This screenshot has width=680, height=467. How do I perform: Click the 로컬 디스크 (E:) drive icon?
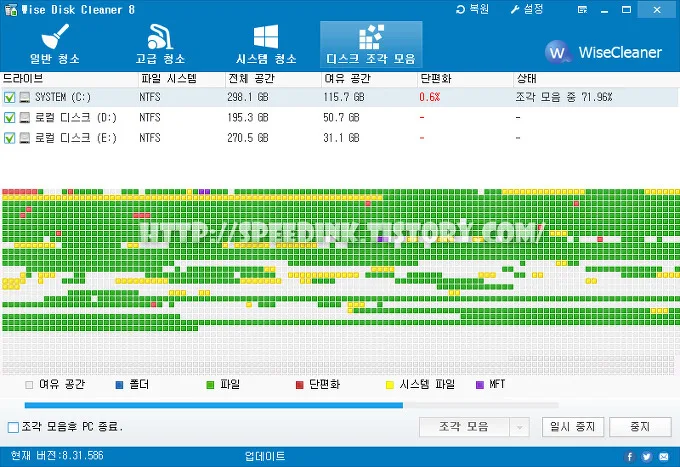click(25, 138)
